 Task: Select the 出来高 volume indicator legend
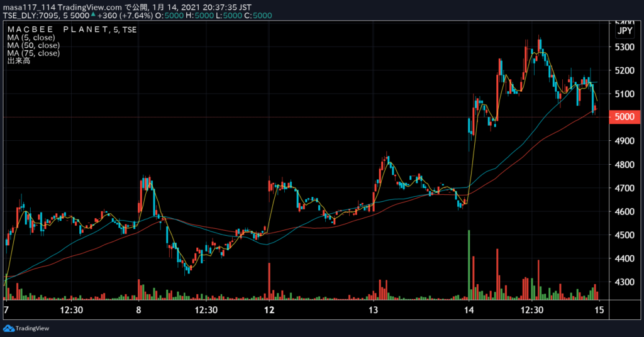[x=18, y=61]
